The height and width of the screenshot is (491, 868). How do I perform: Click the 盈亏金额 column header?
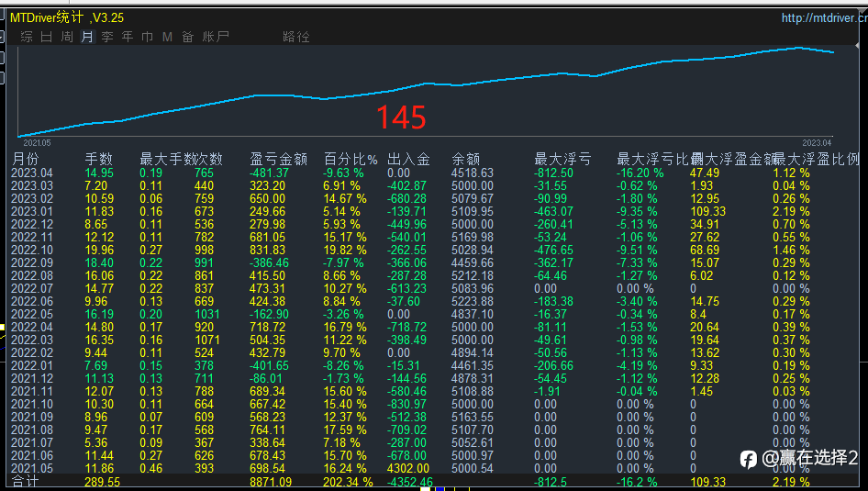pyautogui.click(x=278, y=159)
